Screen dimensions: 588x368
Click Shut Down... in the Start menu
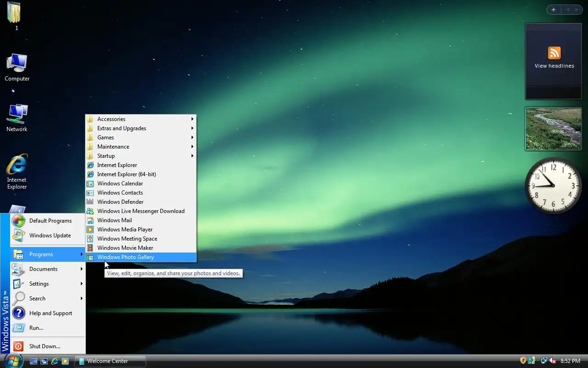47,346
